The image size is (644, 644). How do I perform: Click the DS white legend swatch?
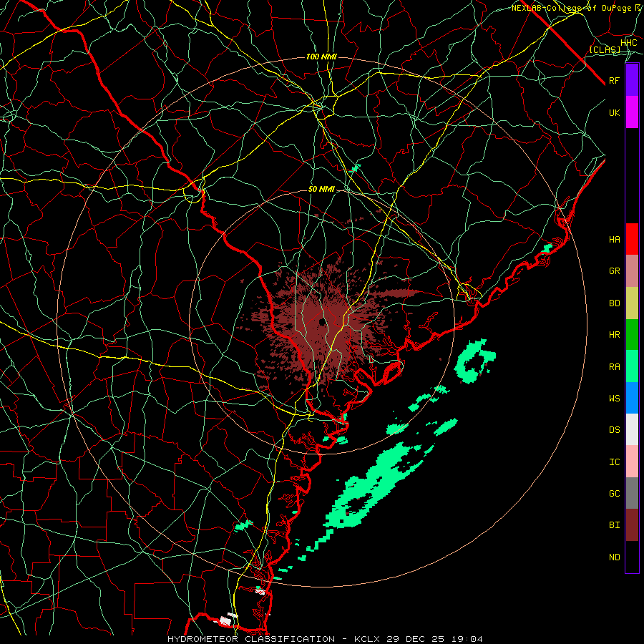tap(632, 429)
